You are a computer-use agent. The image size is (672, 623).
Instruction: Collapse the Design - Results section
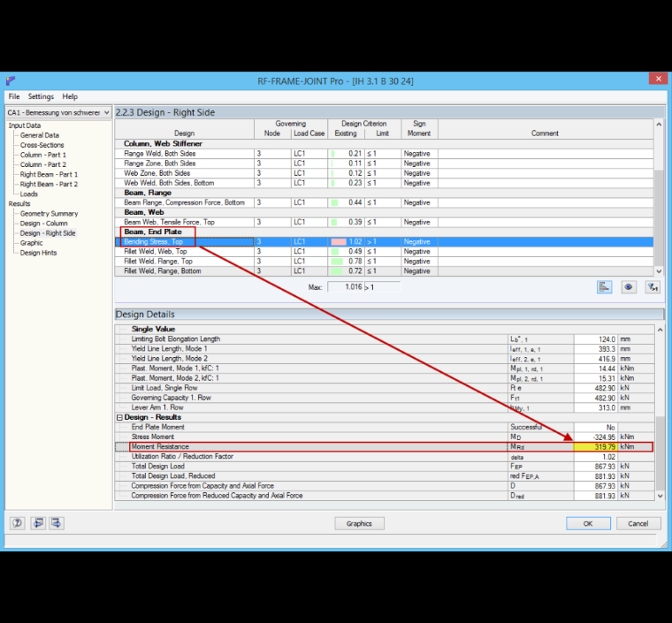coord(119,417)
